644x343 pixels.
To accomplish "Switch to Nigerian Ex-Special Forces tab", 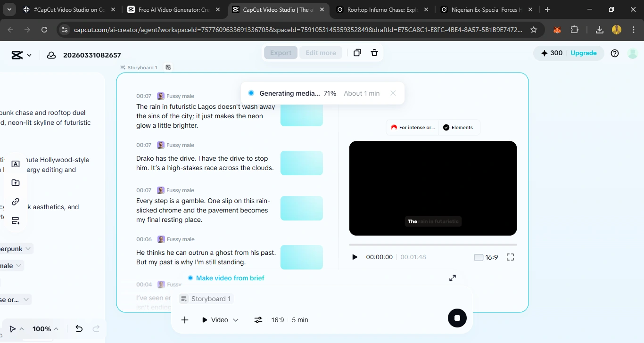I will 487,9.
